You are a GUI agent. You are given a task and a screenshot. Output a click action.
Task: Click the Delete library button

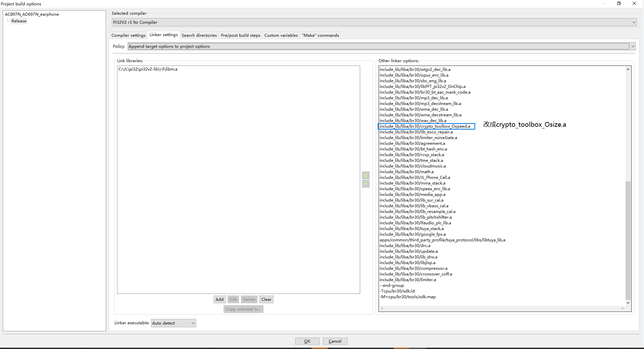coord(249,300)
